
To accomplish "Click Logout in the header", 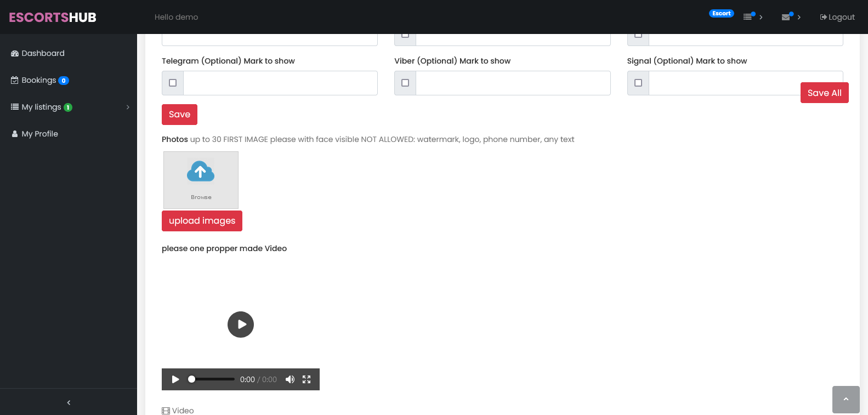I will [x=837, y=17].
